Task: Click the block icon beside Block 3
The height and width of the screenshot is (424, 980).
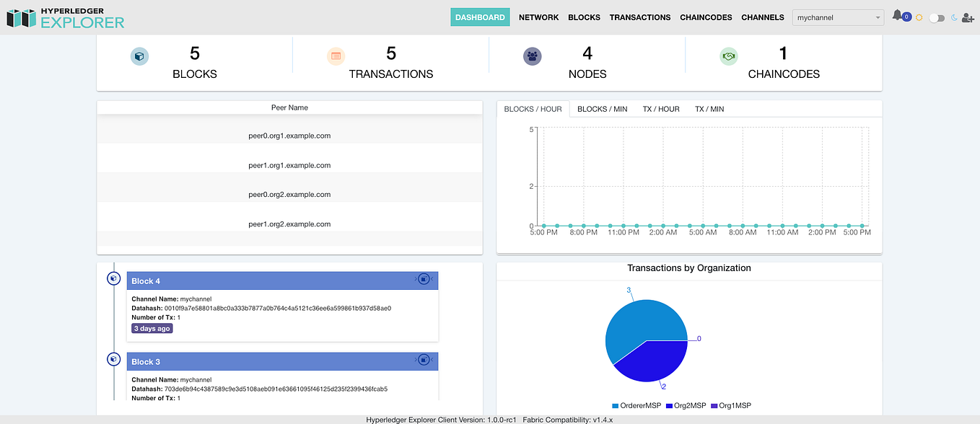Action: point(113,358)
